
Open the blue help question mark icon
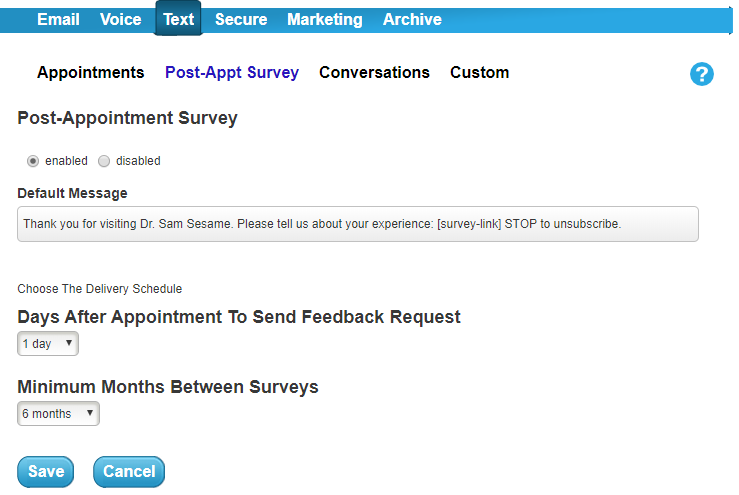701,74
